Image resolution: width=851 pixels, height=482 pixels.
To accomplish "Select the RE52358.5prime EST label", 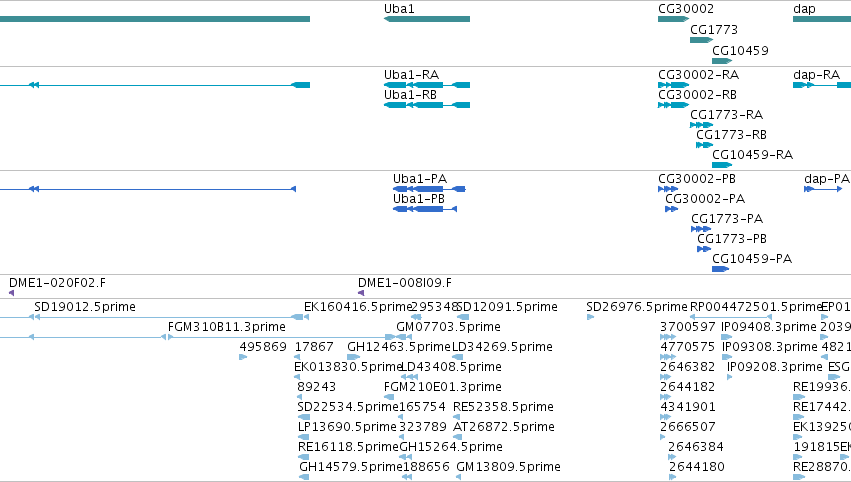I will pos(503,407).
